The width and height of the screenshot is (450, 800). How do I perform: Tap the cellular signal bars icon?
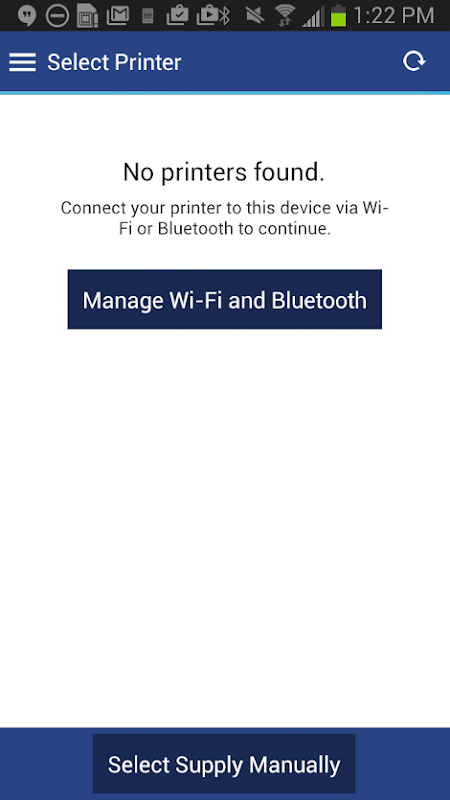click(x=312, y=17)
